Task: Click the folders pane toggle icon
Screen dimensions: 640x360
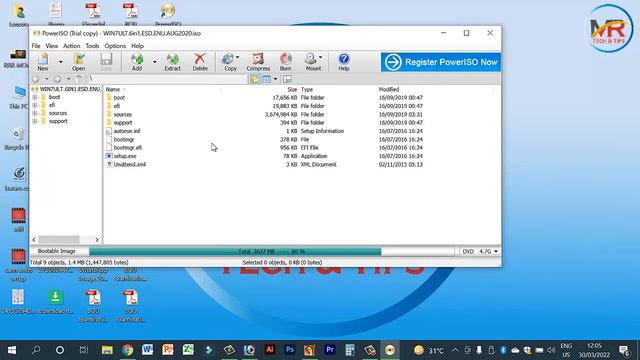Action: tap(255, 79)
